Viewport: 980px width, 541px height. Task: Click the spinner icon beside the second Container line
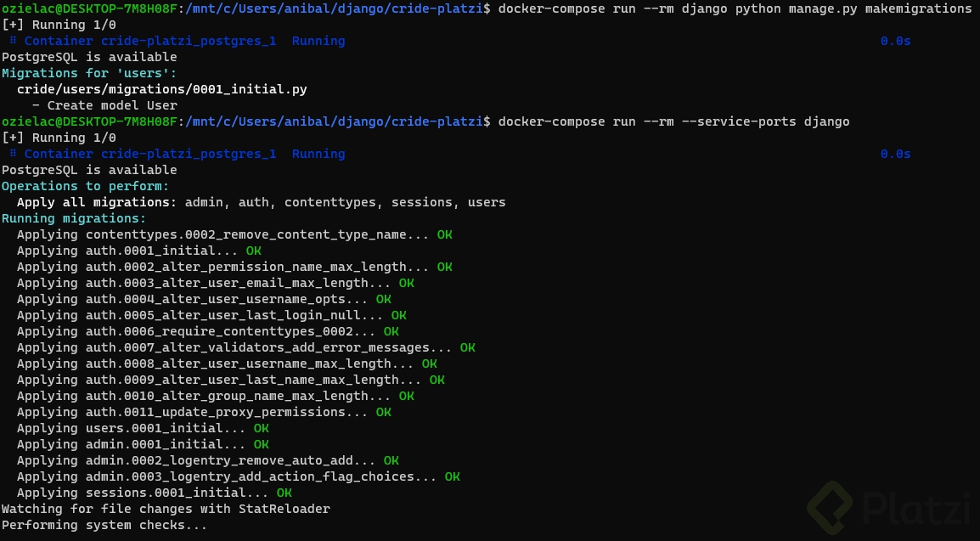(x=13, y=154)
